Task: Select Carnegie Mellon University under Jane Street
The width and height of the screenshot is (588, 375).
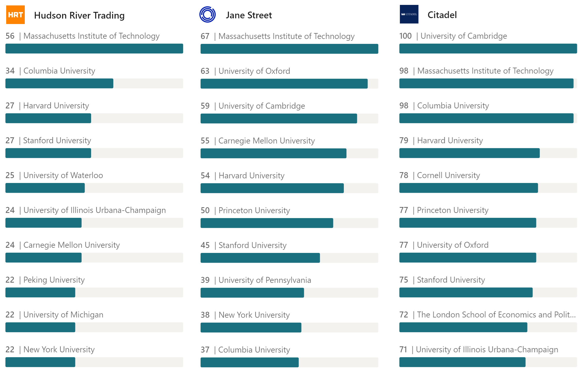Action: click(267, 141)
